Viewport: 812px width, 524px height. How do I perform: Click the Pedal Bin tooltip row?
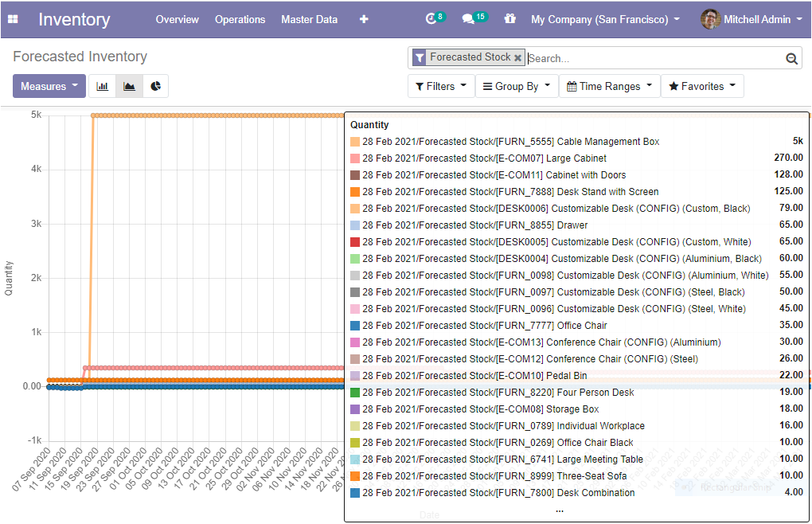pyautogui.click(x=576, y=375)
